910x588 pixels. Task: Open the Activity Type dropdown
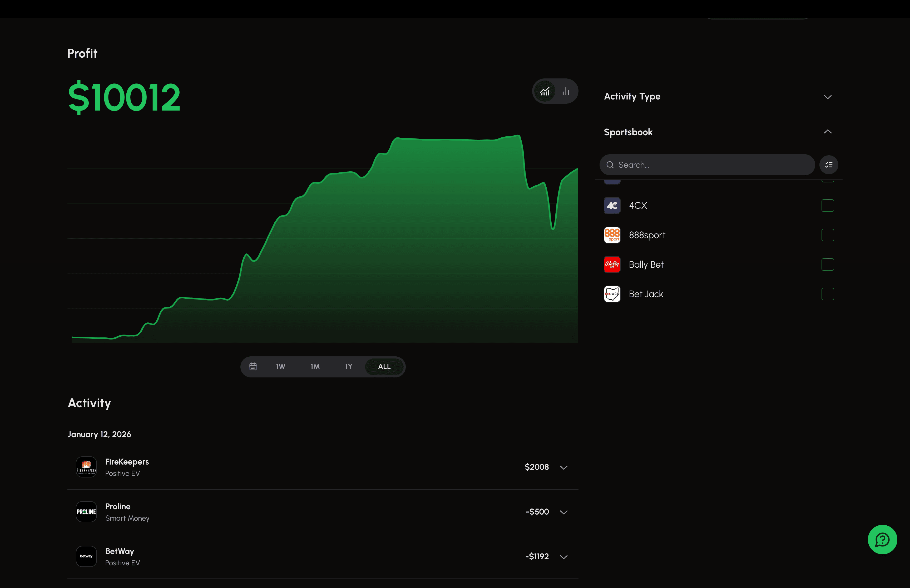[828, 97]
